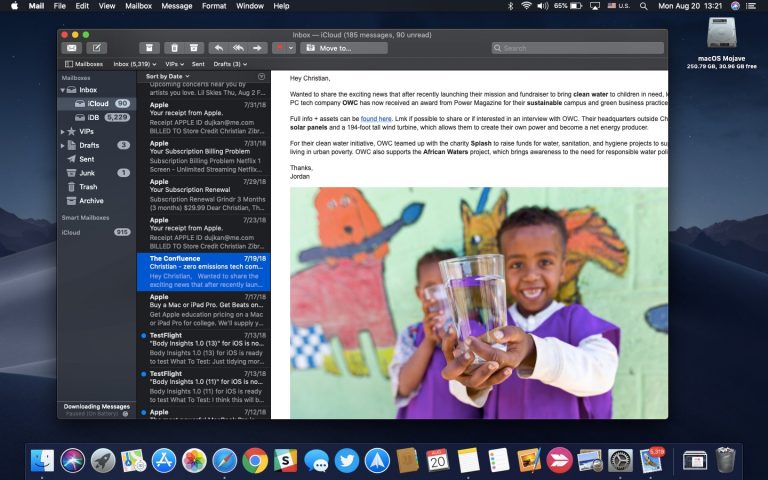Open Apple email dated 7/29/18 Subscription Renewal
Viewport: 768px width, 480px height.
(204, 195)
